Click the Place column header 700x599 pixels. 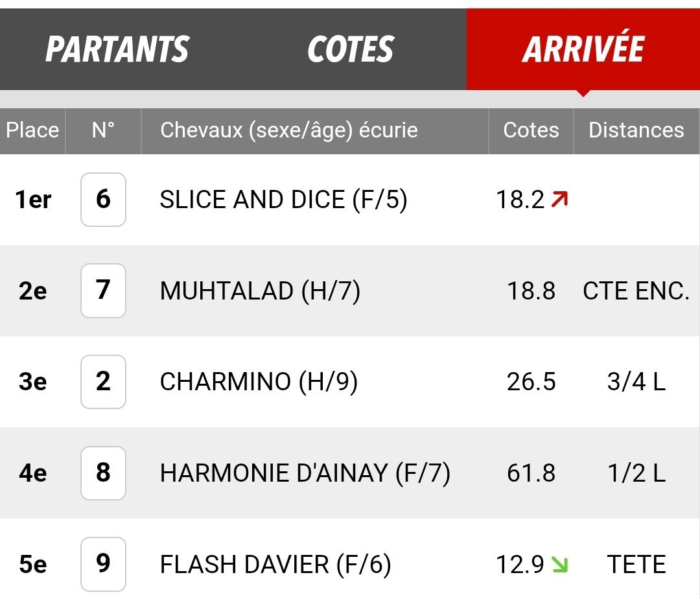point(32,131)
